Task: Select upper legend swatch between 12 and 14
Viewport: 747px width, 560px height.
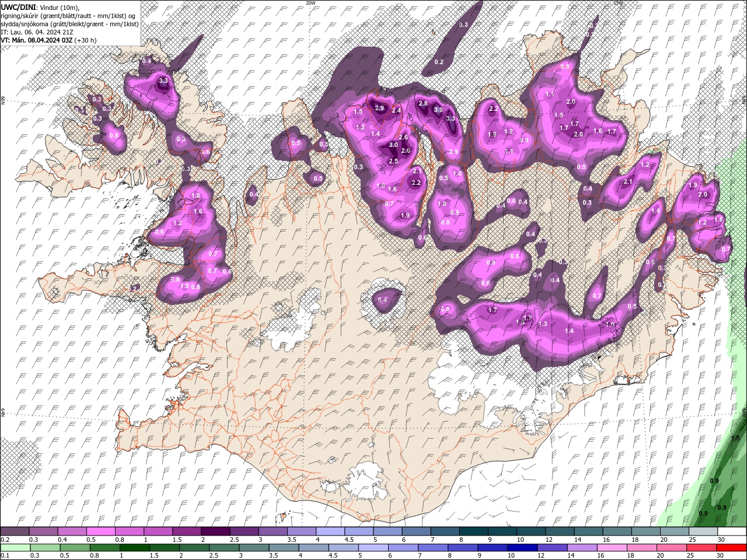Action: (560, 531)
